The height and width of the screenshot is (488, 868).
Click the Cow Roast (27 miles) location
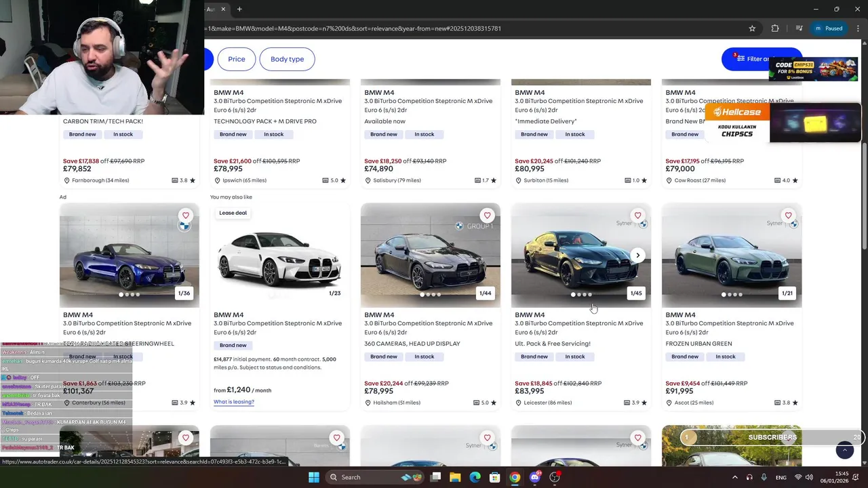700,180
